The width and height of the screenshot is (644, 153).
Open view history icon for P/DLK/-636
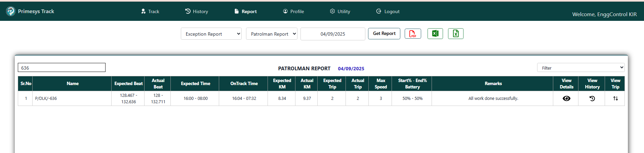pos(592,99)
